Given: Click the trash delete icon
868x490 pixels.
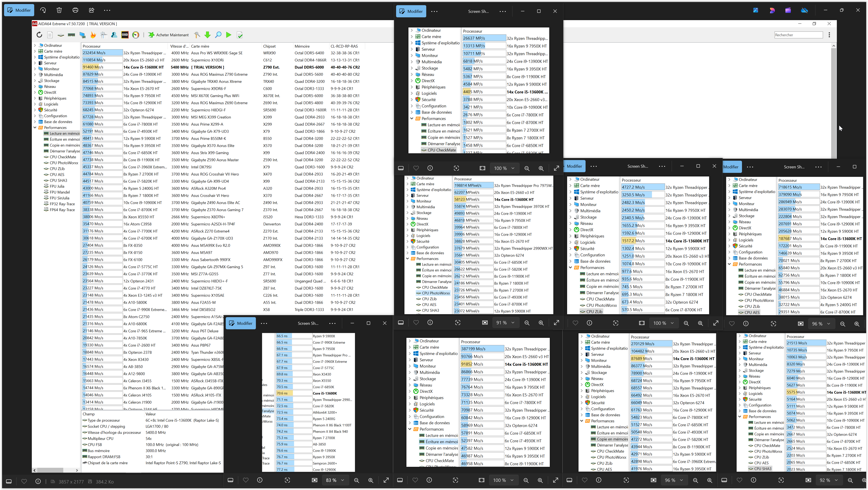Looking at the screenshot, I should 59,10.
